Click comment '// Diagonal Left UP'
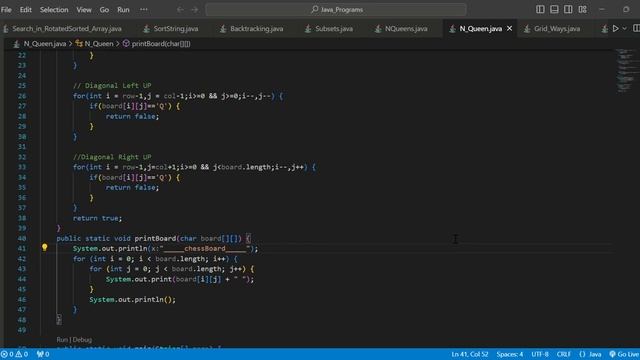The width and height of the screenshot is (640, 360). coord(112,86)
